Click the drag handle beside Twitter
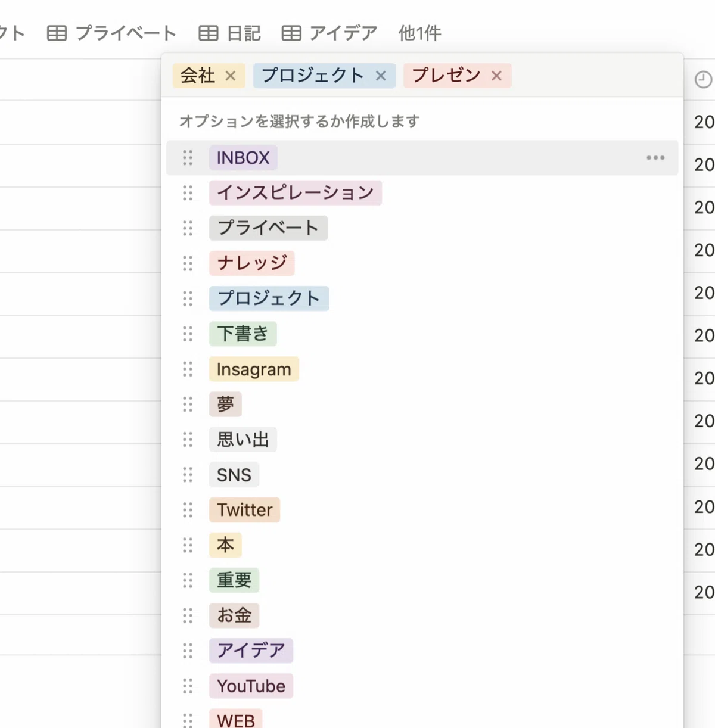The image size is (715, 728). pyautogui.click(x=188, y=510)
